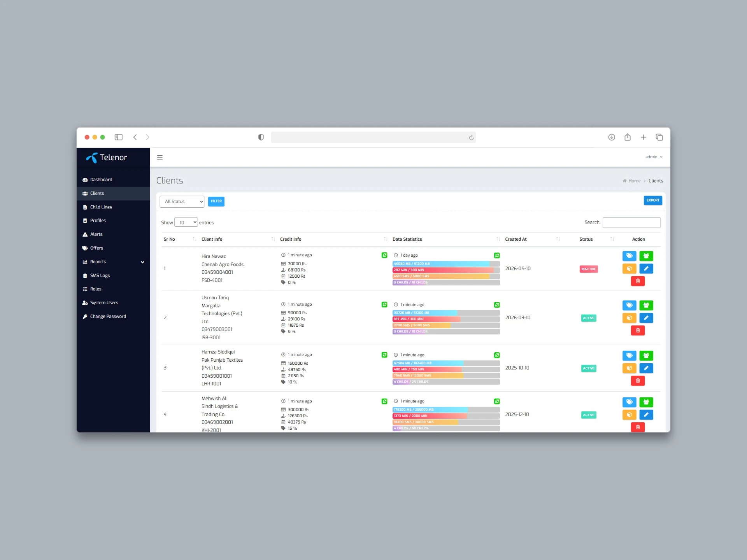Delete client Hira Nawaz using trash icon
This screenshot has height=560, width=747.
638,281
